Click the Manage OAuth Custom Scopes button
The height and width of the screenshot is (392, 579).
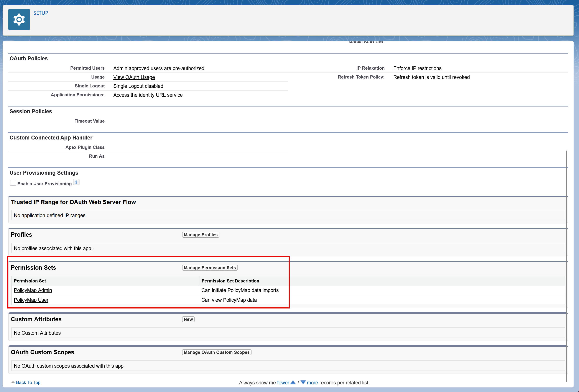tap(217, 352)
